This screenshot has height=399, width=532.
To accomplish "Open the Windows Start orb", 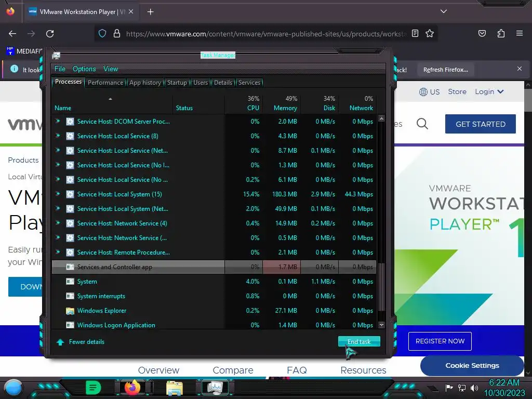I will tap(13, 388).
